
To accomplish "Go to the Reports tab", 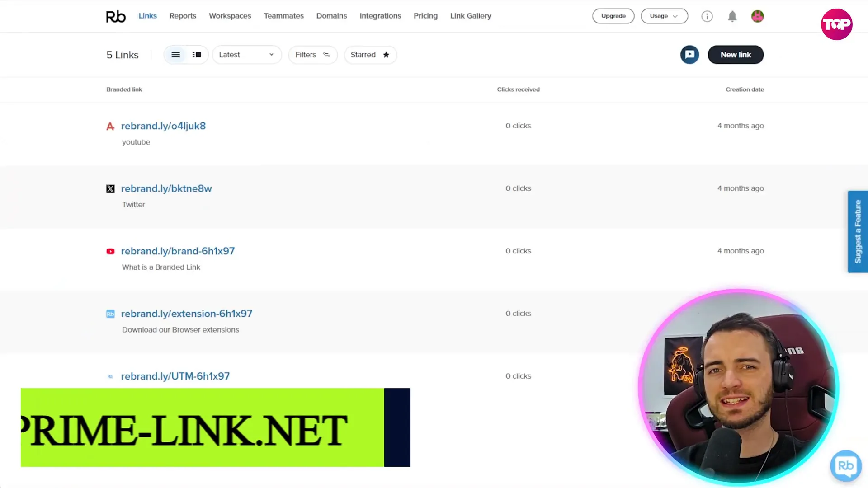I will pyautogui.click(x=183, y=16).
